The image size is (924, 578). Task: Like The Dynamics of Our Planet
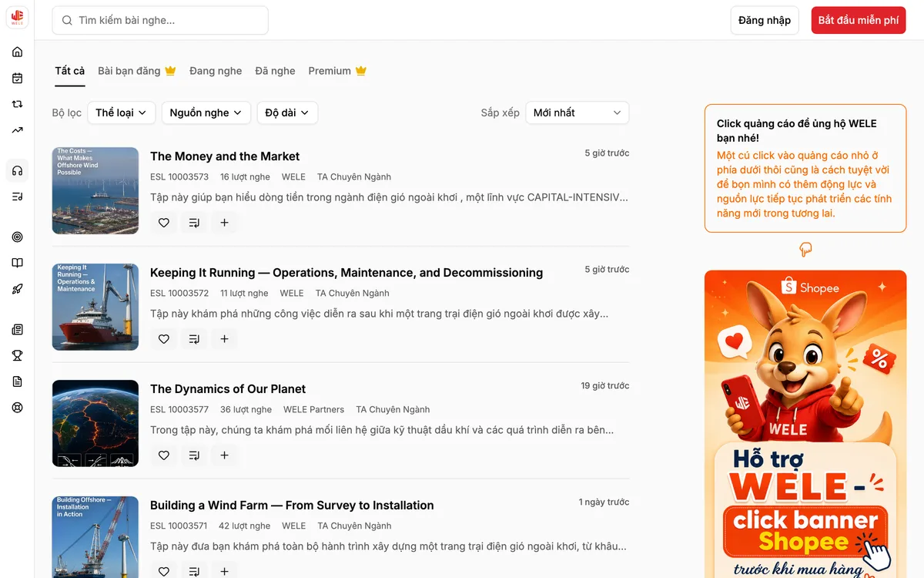[x=163, y=455]
